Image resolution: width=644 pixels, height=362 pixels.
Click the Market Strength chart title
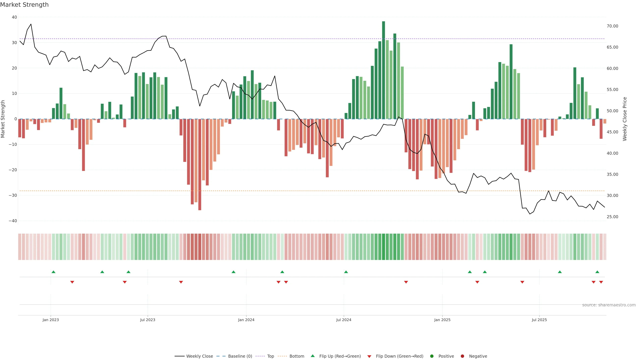(x=24, y=5)
